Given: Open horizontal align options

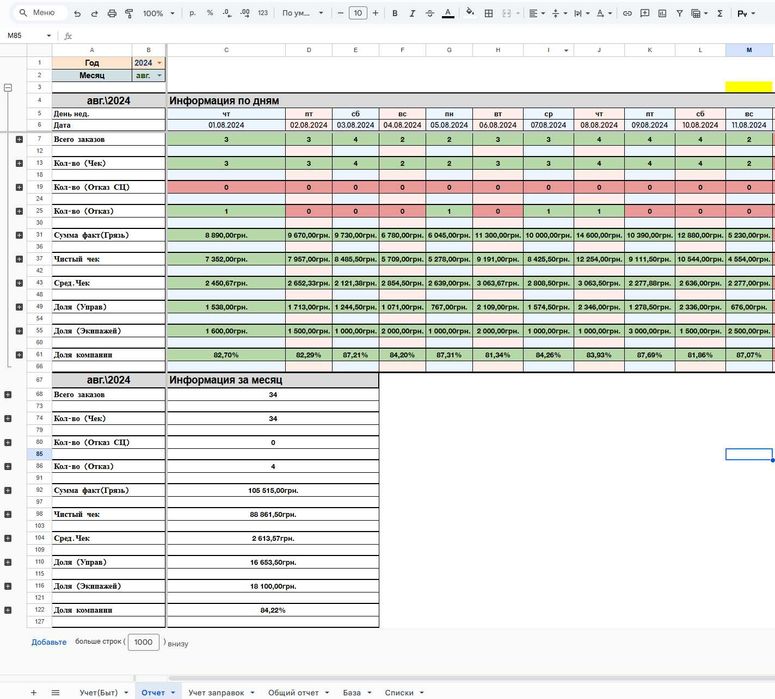Looking at the screenshot, I should [x=536, y=13].
